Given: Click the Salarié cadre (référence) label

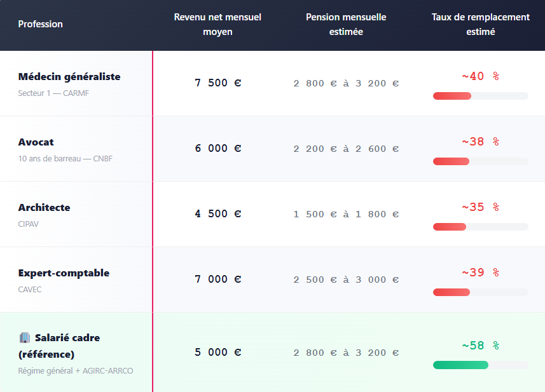Looking at the screenshot, I should [x=59, y=346].
